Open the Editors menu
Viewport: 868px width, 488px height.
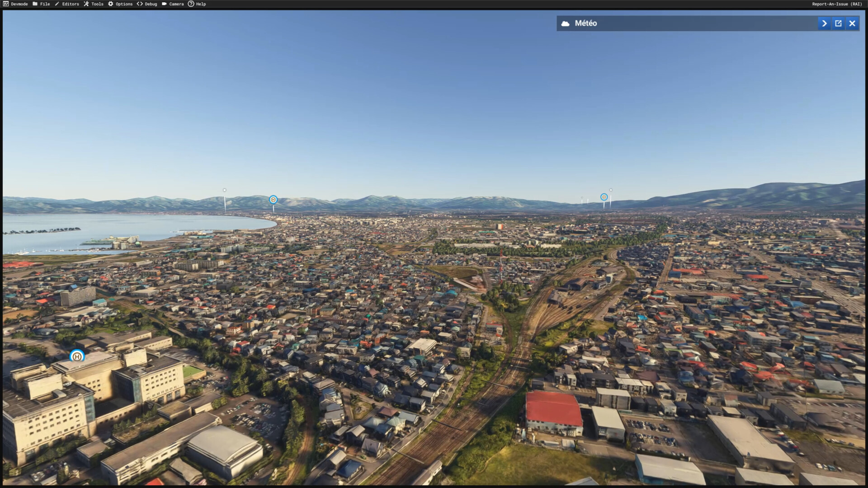[67, 4]
